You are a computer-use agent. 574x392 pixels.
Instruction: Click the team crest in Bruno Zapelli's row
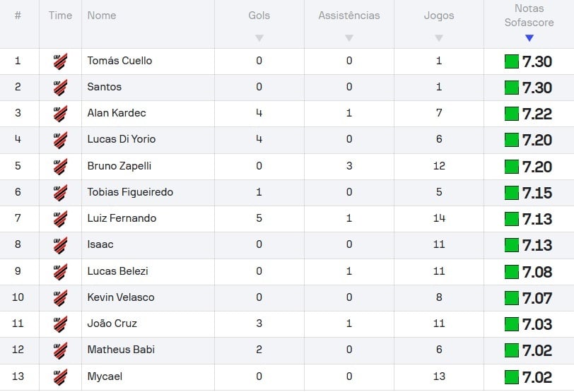coord(60,167)
